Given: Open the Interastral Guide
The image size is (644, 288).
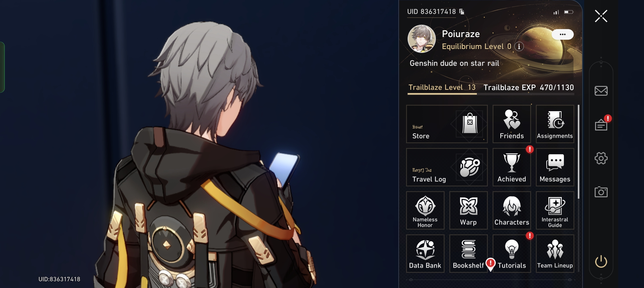Looking at the screenshot, I should (x=555, y=210).
